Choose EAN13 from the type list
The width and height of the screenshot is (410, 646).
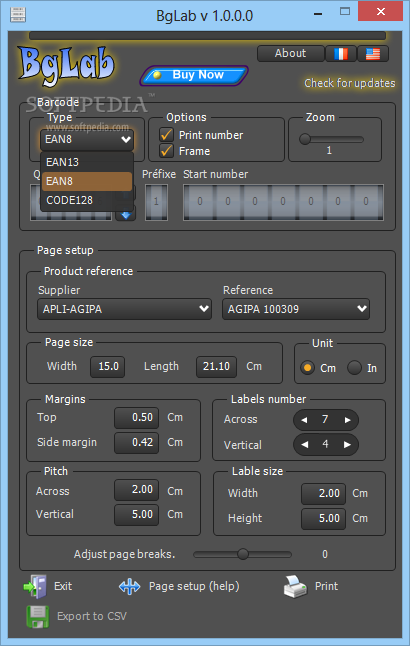coord(87,162)
